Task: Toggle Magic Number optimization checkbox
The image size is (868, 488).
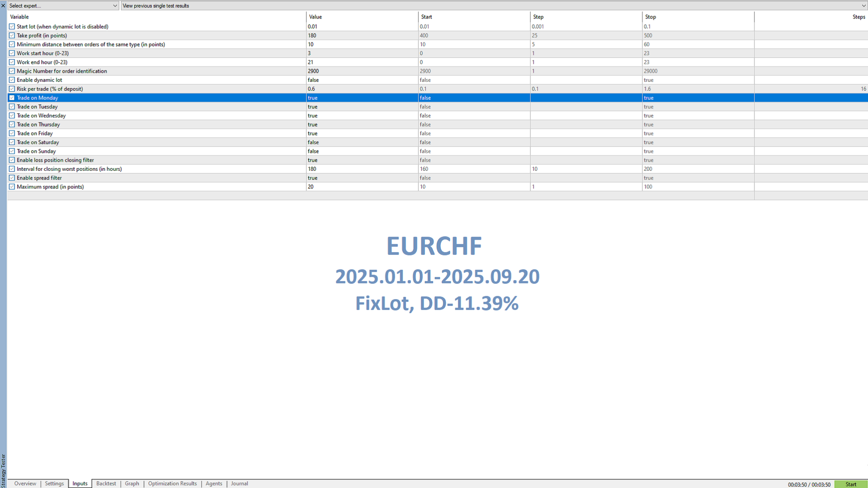Action: pos(12,71)
